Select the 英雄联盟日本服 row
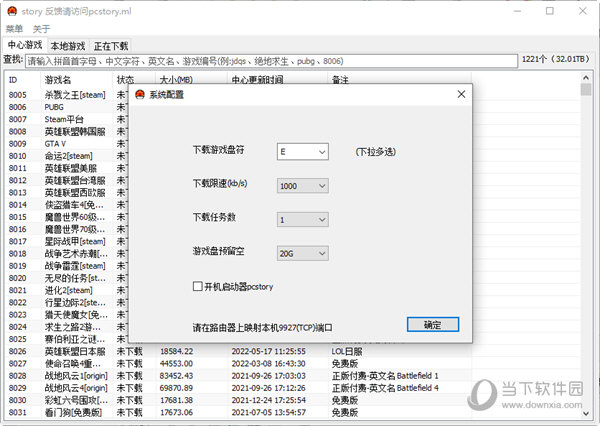 coord(75,352)
